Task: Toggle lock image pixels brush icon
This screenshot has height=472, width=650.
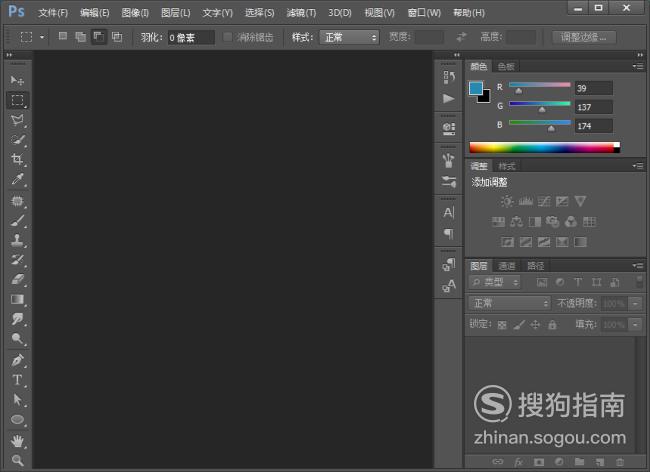Action: tap(519, 324)
